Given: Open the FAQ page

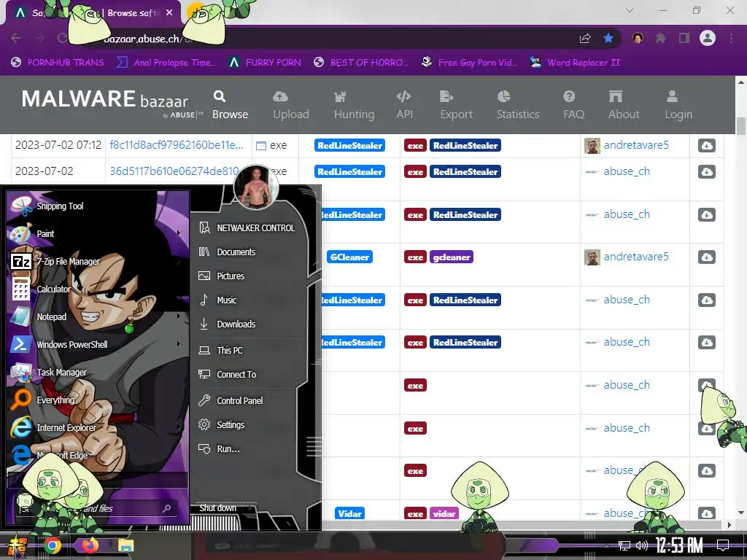Looking at the screenshot, I should coord(573,105).
